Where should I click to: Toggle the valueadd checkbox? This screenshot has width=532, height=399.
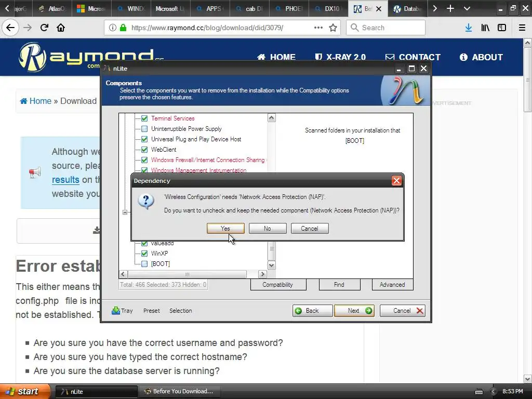point(144,243)
